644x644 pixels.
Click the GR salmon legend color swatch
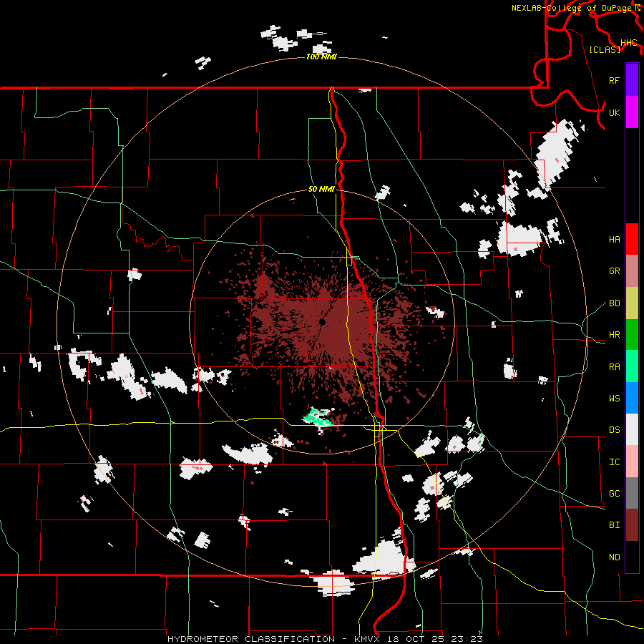[x=632, y=270]
